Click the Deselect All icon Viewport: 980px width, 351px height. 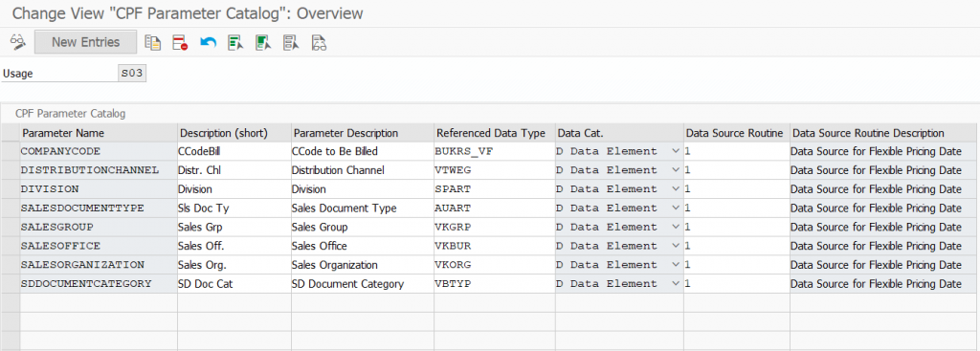291,42
